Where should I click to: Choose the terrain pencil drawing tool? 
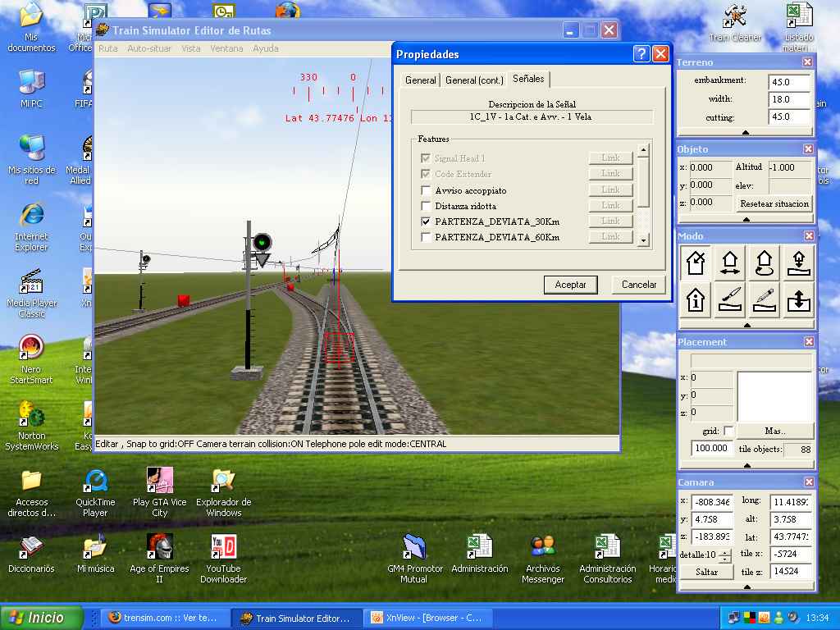[764, 300]
